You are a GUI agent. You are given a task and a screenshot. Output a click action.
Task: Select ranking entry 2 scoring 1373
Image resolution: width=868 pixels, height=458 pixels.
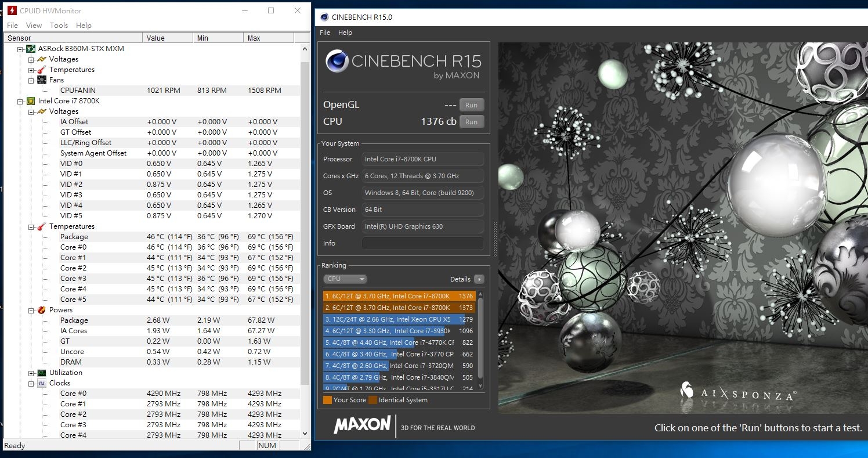[399, 308]
